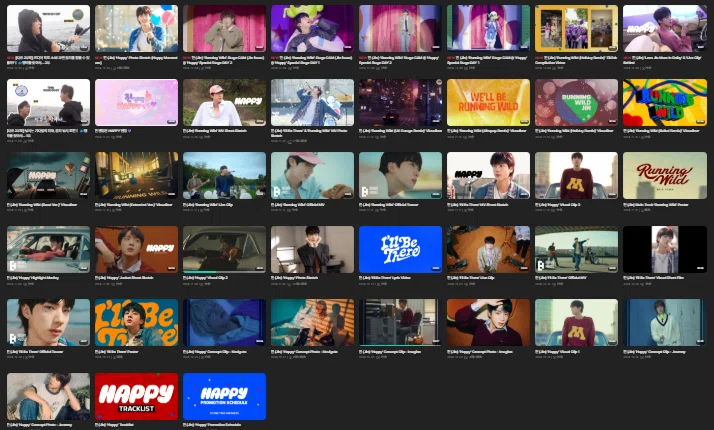Click the 'Happy' Tracklist title text
The width and height of the screenshot is (714, 430).
(x=114, y=425)
